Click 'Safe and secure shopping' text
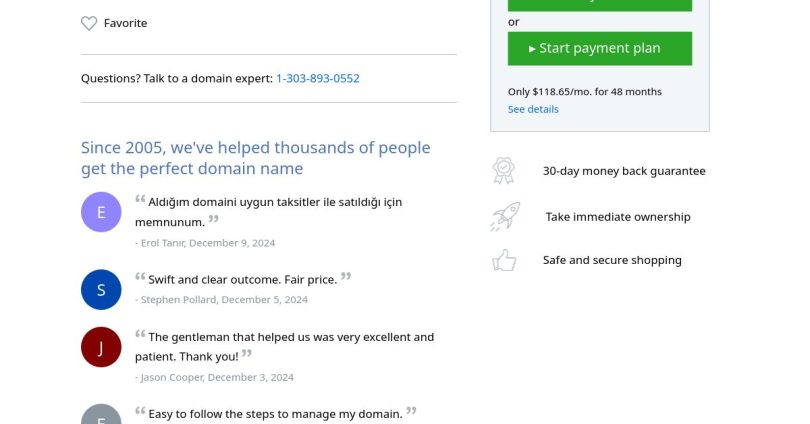 point(612,260)
